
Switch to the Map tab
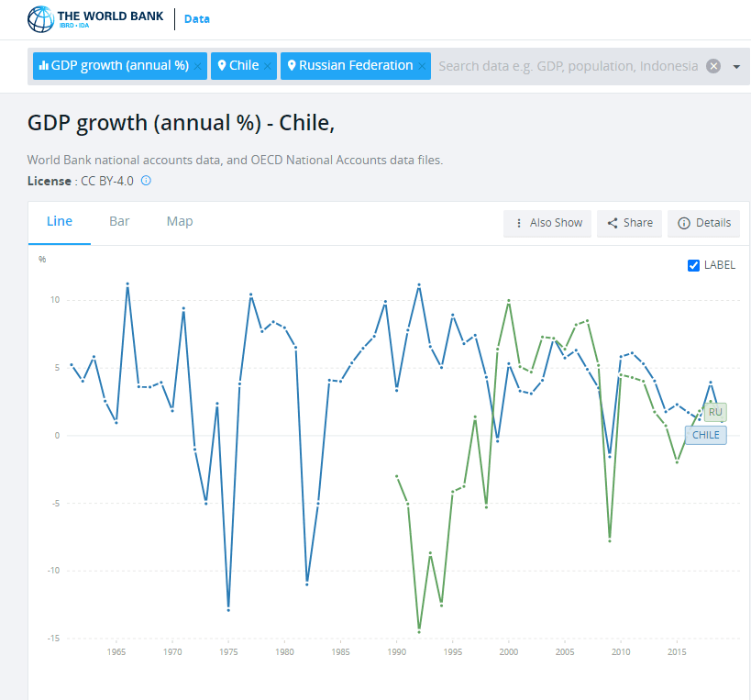(180, 221)
